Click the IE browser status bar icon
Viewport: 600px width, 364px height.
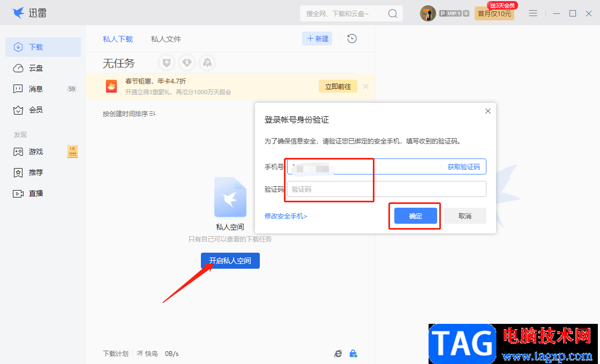pyautogui.click(x=338, y=354)
